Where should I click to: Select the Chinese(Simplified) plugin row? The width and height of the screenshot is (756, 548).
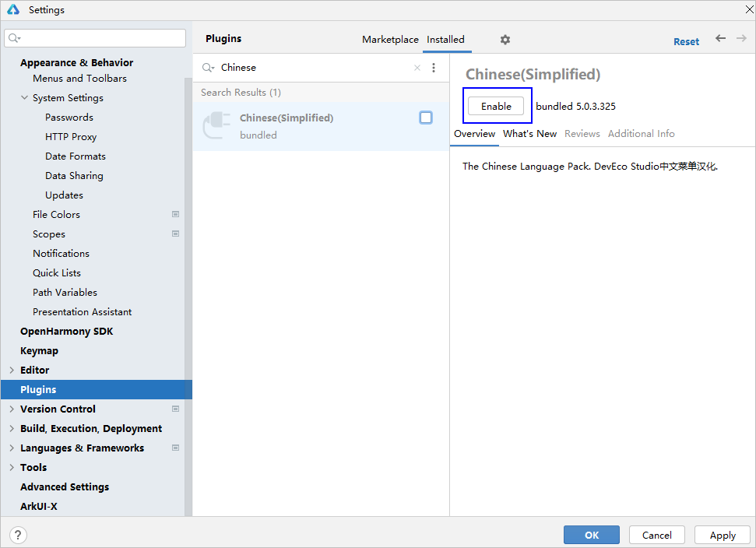[321, 126]
